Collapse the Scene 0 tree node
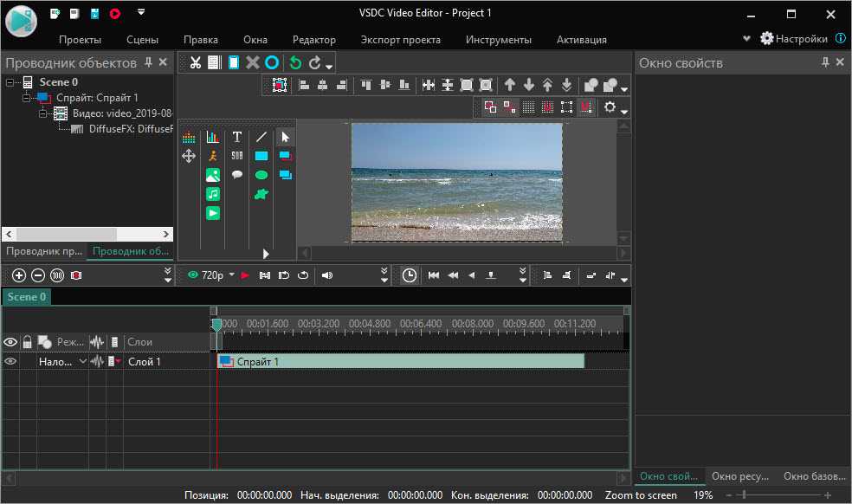 click(x=10, y=82)
